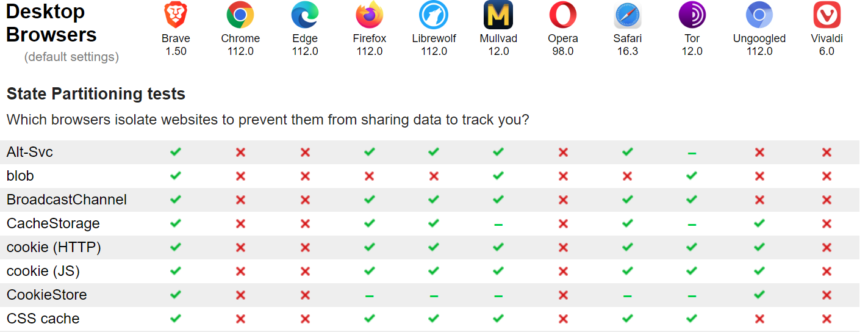Click Tor's dash result for Alt-Svc

coord(692,153)
